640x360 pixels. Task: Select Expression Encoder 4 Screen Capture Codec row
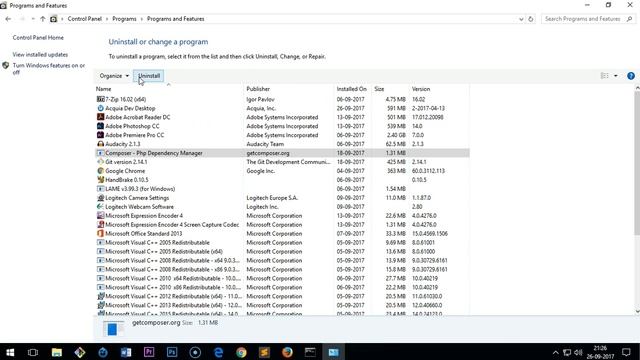pos(282,225)
